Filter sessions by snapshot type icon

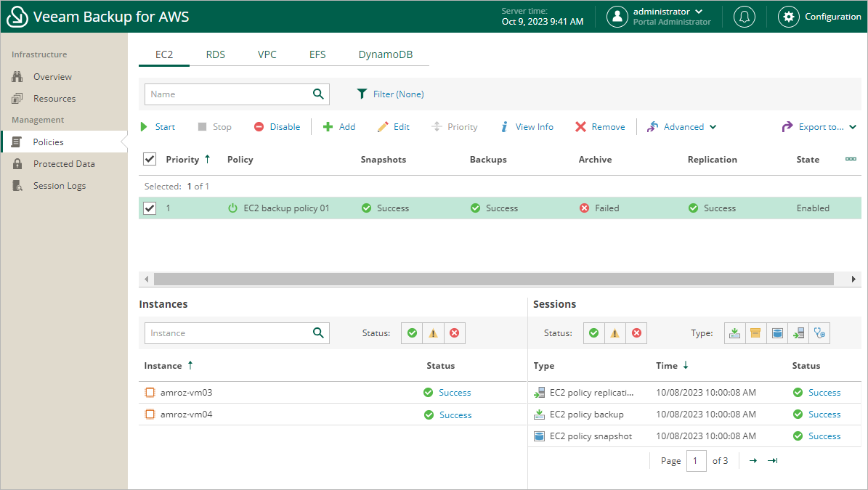coord(777,333)
